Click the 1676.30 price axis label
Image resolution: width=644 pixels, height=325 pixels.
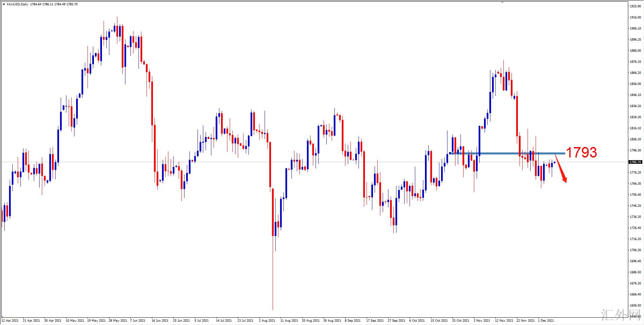[x=635, y=283]
